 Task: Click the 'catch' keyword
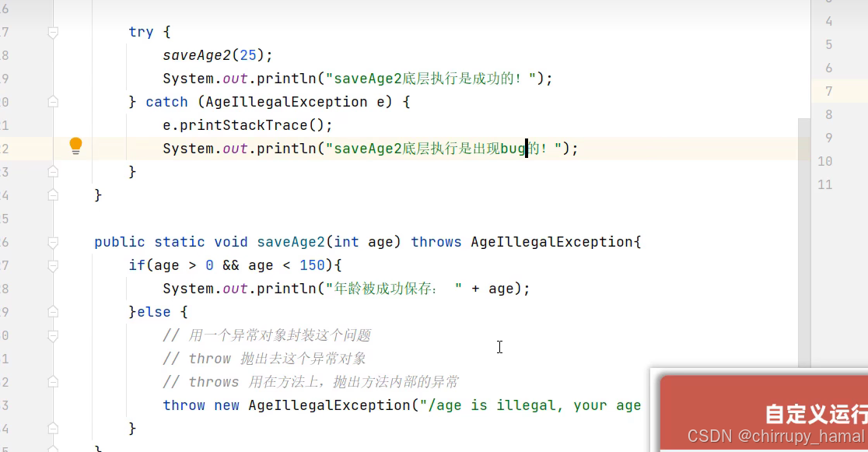pos(166,102)
